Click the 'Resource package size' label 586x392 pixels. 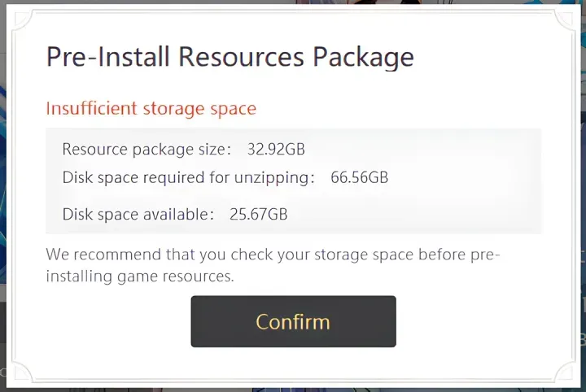pyautogui.click(x=145, y=150)
